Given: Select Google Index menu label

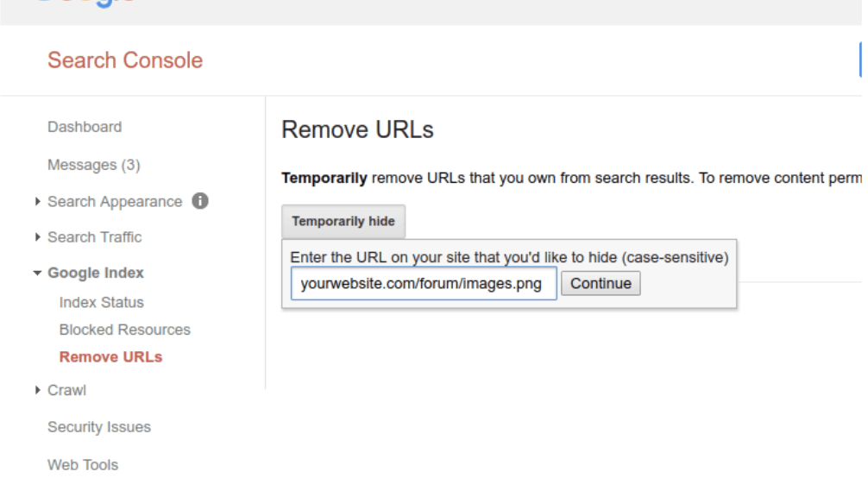Looking at the screenshot, I should point(96,273).
